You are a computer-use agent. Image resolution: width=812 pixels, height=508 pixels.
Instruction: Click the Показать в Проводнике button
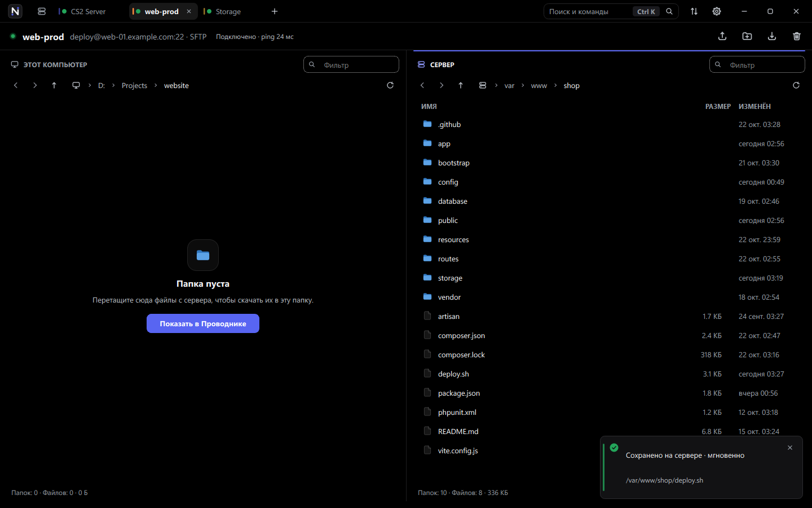pos(203,323)
